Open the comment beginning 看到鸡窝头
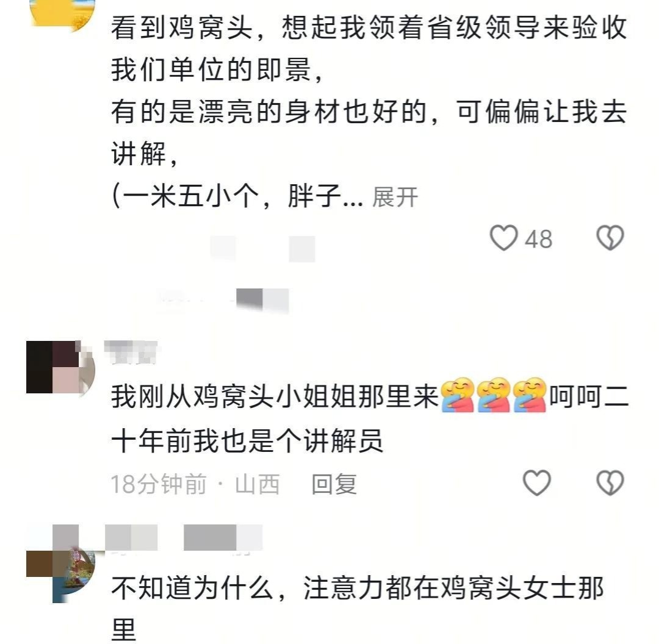Viewport: 659px width, 644px height. pos(369,112)
